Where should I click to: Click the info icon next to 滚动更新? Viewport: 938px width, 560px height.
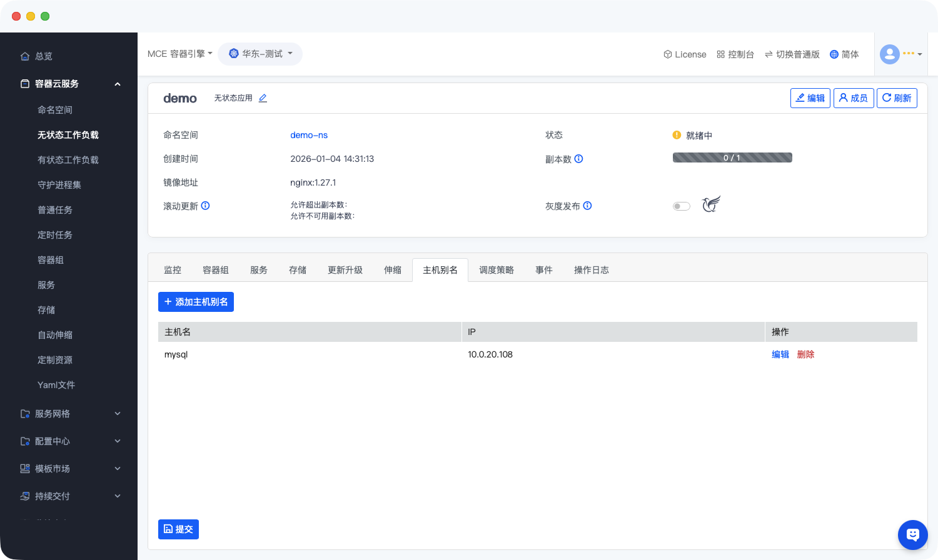coord(205,206)
